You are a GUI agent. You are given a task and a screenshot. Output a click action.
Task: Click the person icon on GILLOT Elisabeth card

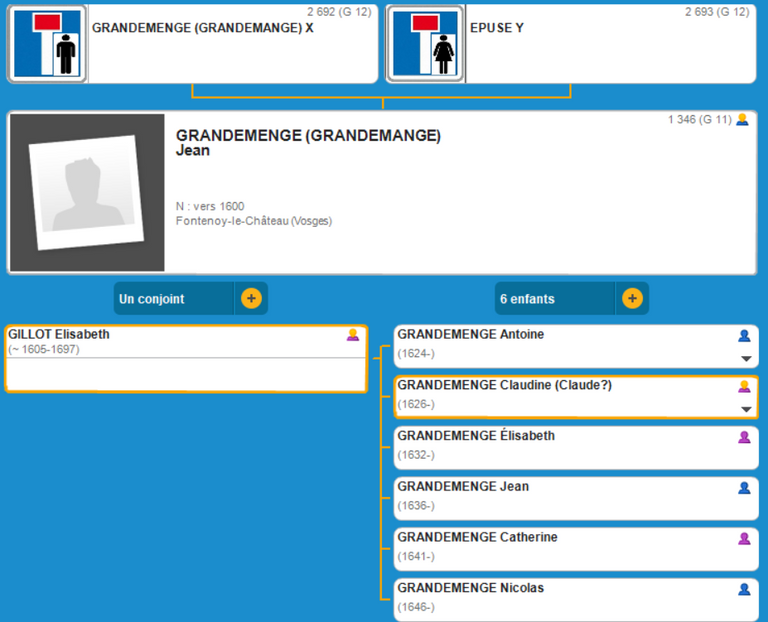click(352, 335)
